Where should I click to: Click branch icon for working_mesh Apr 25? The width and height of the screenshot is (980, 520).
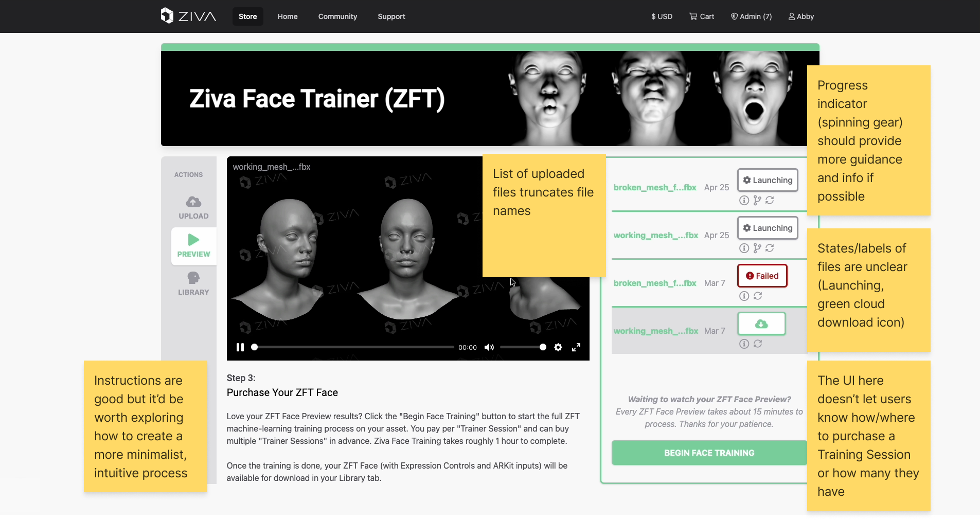757,248
